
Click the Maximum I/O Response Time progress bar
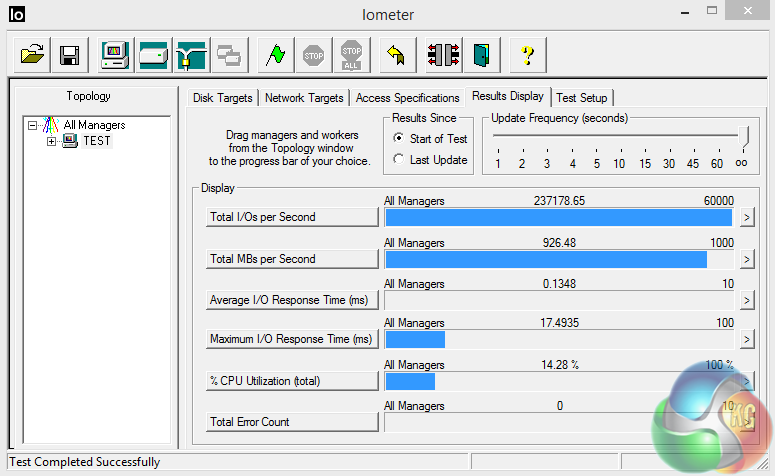tap(559, 340)
